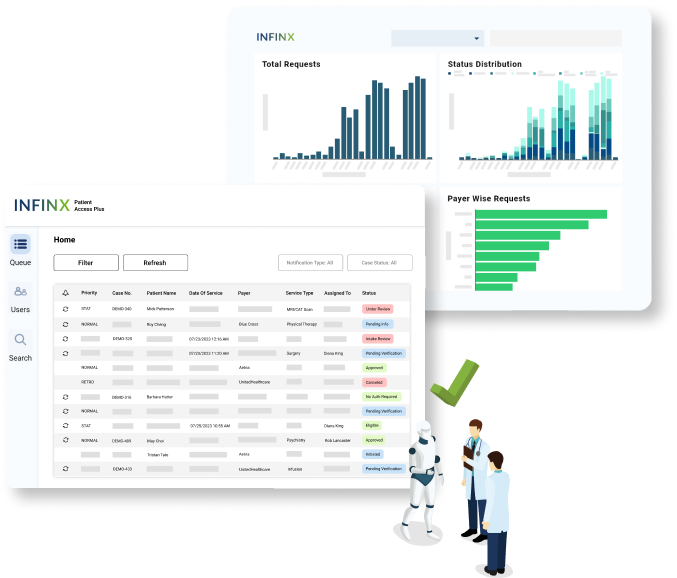Click the Blue Cross payer cell
Image resolution: width=677 pixels, height=578 pixels.
tap(249, 324)
